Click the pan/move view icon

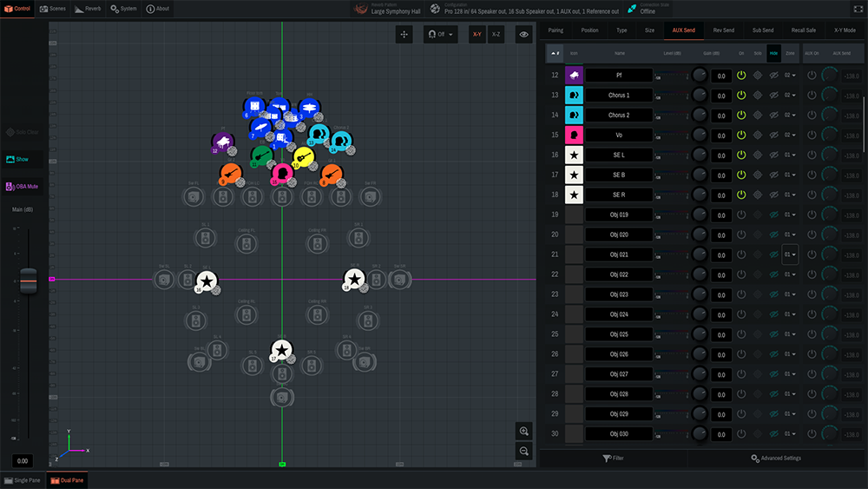point(404,34)
